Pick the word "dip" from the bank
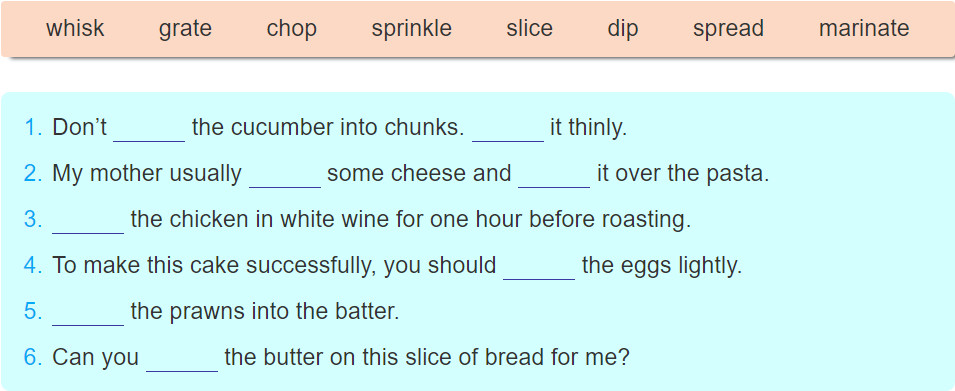Image resolution: width=955 pixels, height=391 pixels. pyautogui.click(x=622, y=29)
